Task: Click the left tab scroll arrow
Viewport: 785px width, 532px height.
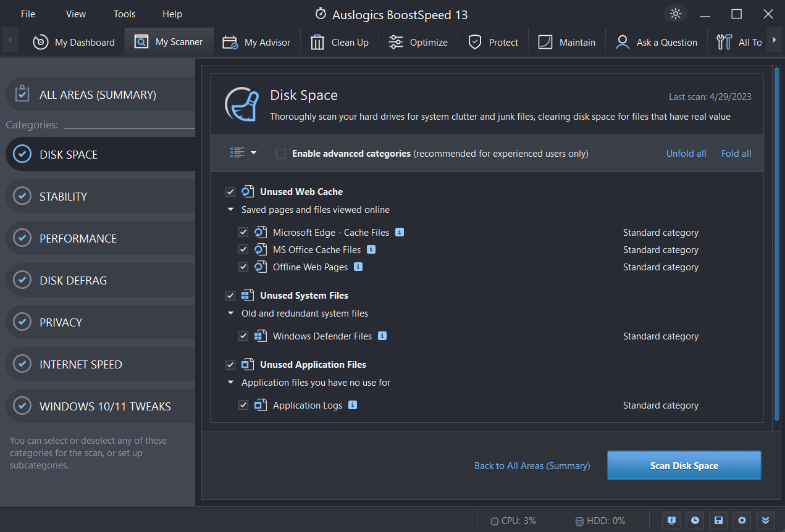Action: coord(10,41)
